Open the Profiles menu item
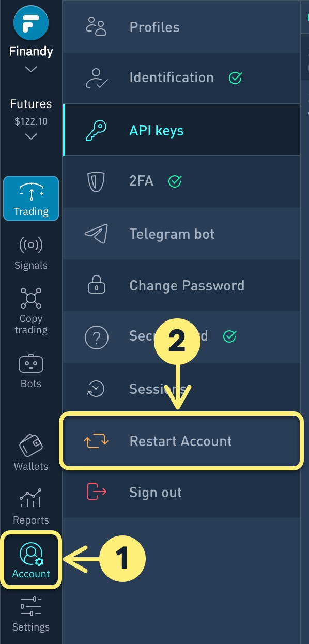This screenshot has width=309, height=644. (181, 27)
